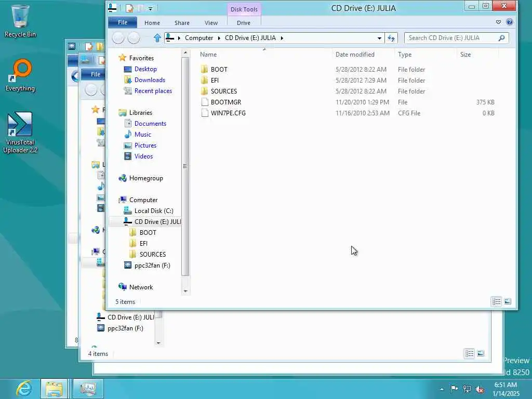This screenshot has height=399, width=532.
Task: Launch the Everything search shortcut
Action: (20, 76)
